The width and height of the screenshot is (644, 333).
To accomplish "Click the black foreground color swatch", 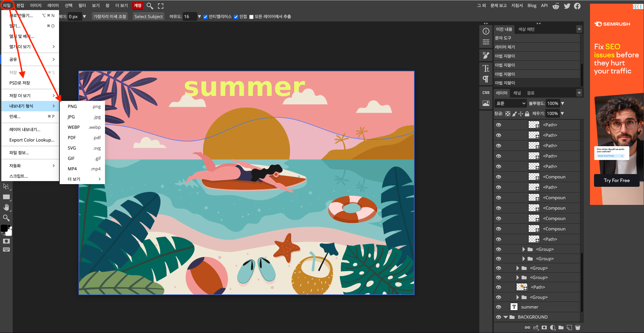I will click(4, 228).
